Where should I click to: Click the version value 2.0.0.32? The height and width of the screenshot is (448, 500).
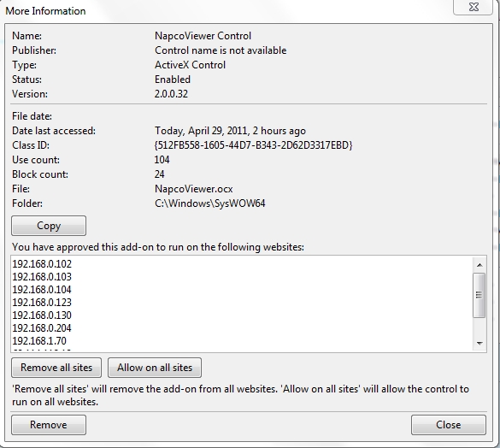171,94
